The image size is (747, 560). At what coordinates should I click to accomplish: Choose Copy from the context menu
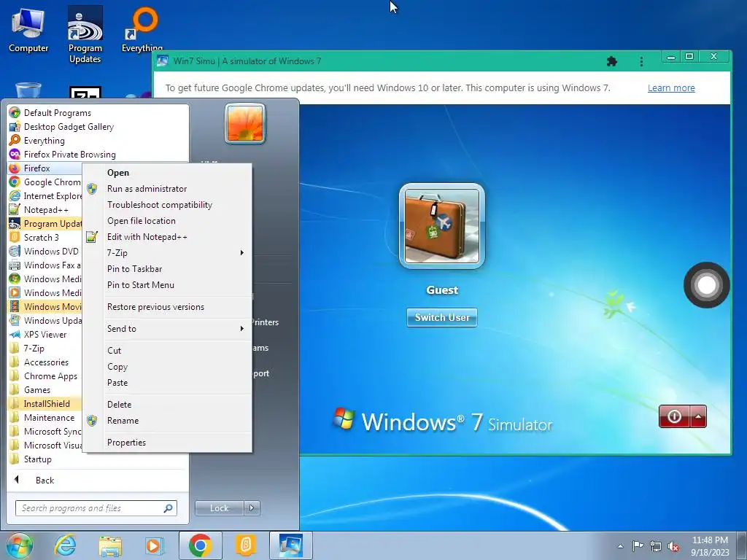pos(168,367)
